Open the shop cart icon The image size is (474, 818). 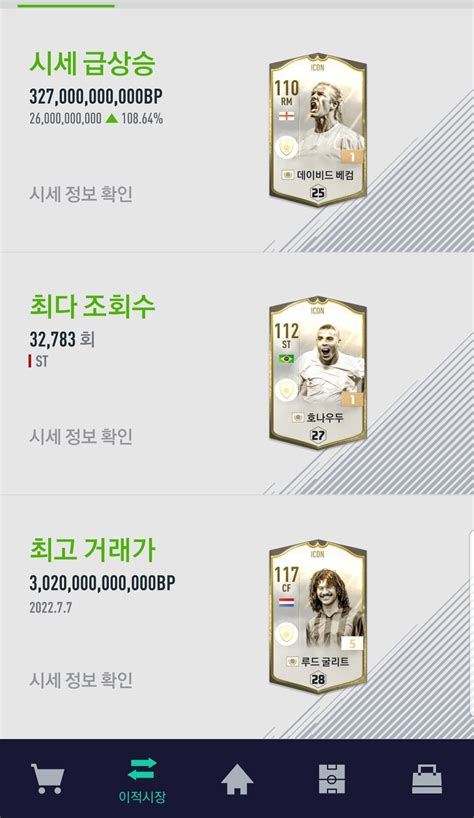pyautogui.click(x=47, y=779)
